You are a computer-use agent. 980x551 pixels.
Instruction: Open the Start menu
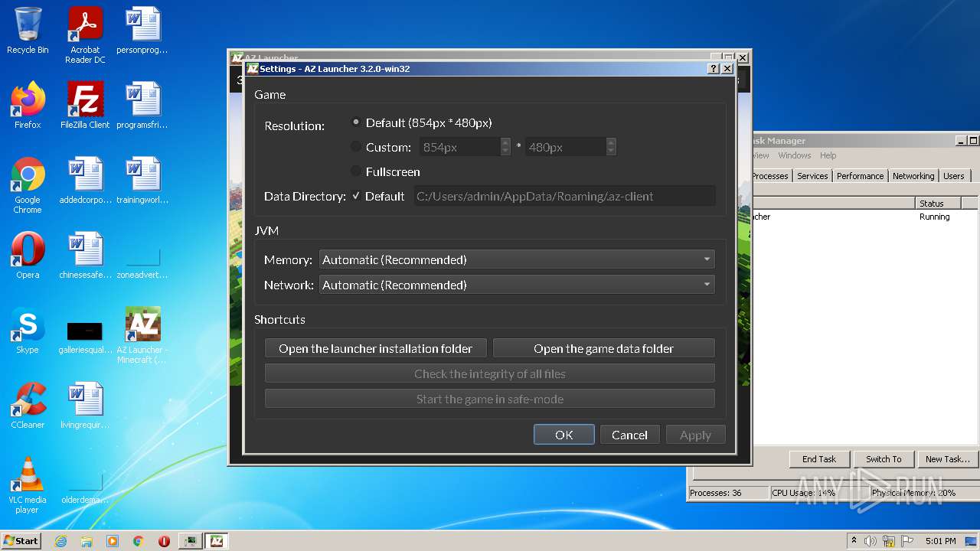pos(21,541)
